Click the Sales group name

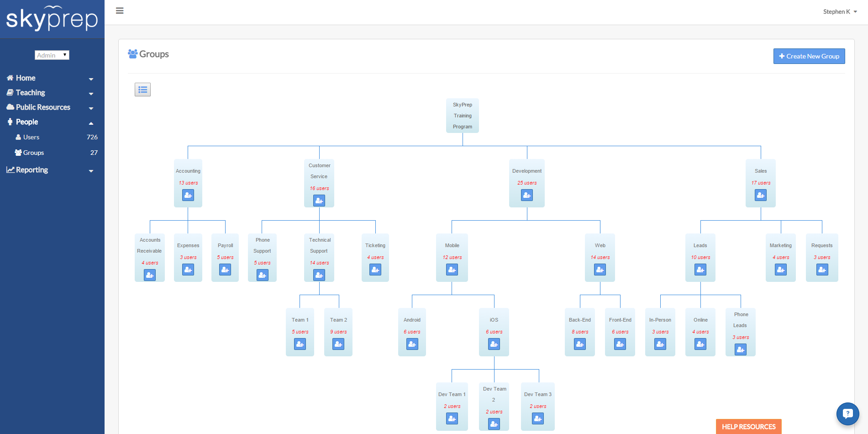point(761,171)
